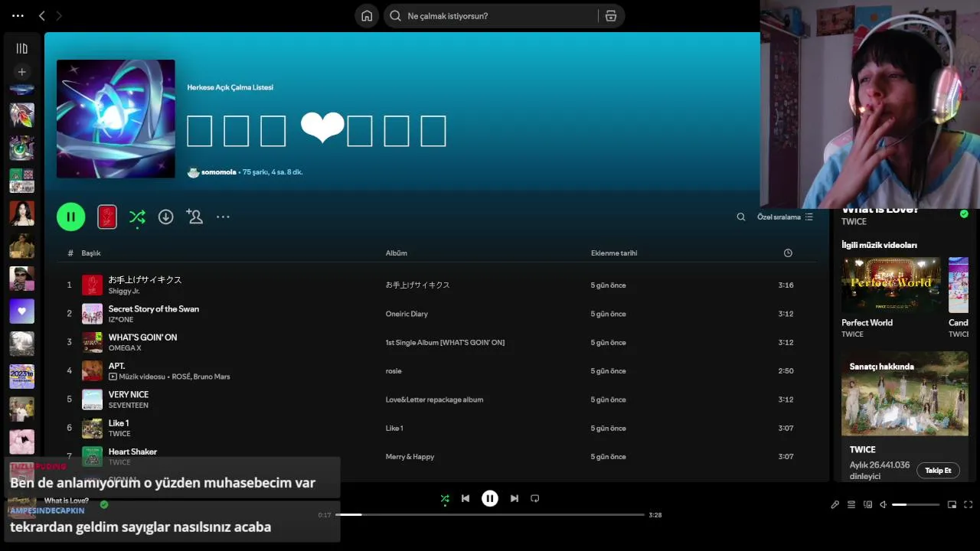Skip to previous track

click(x=465, y=498)
